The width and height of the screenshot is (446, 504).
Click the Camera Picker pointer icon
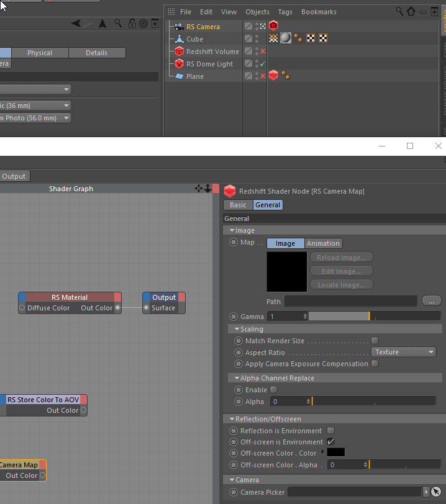436,492
